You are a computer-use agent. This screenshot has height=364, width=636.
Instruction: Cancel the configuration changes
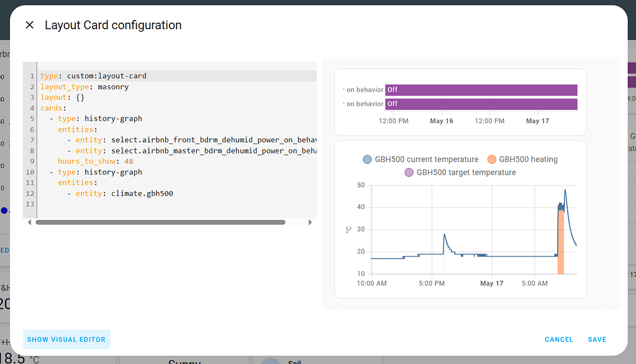pyautogui.click(x=558, y=339)
